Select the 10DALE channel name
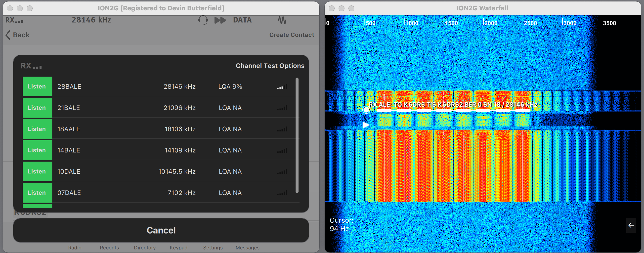This screenshot has width=644, height=253. 69,171
